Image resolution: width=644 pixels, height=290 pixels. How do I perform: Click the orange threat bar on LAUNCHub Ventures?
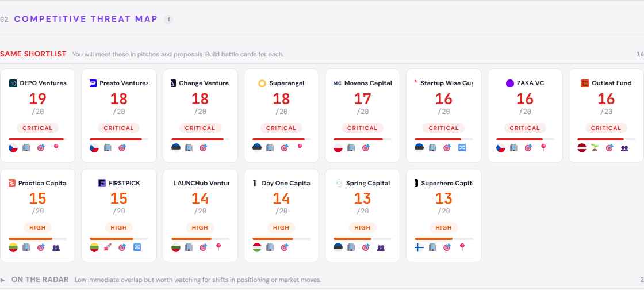coord(191,239)
